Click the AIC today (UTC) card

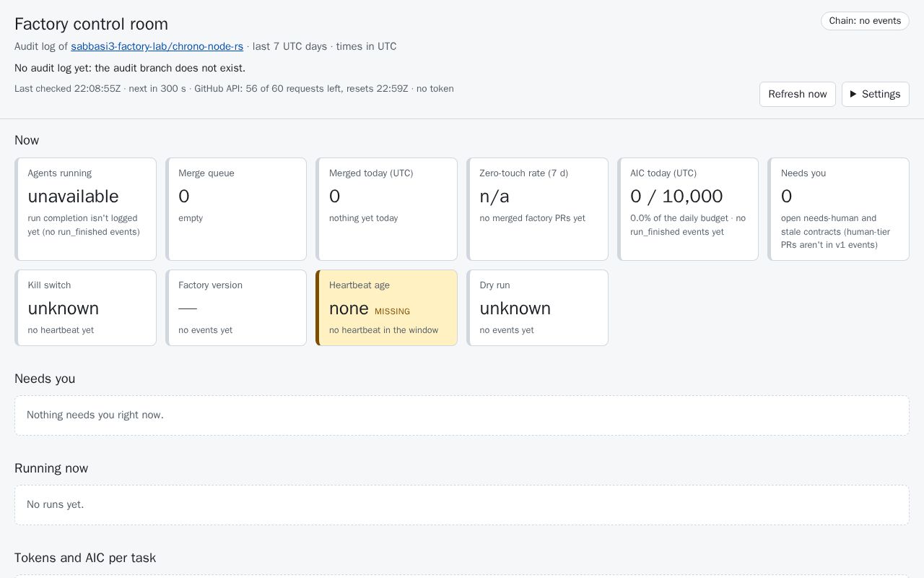click(x=688, y=209)
